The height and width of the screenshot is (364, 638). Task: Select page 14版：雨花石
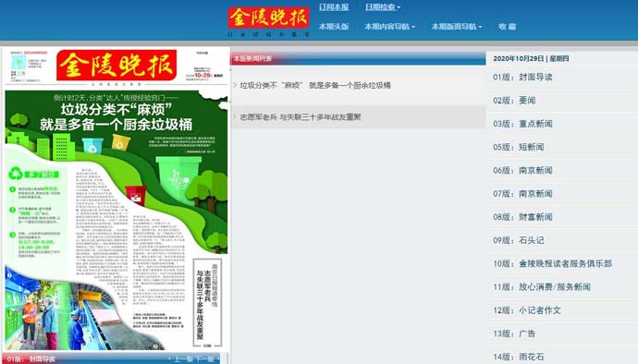click(519, 358)
